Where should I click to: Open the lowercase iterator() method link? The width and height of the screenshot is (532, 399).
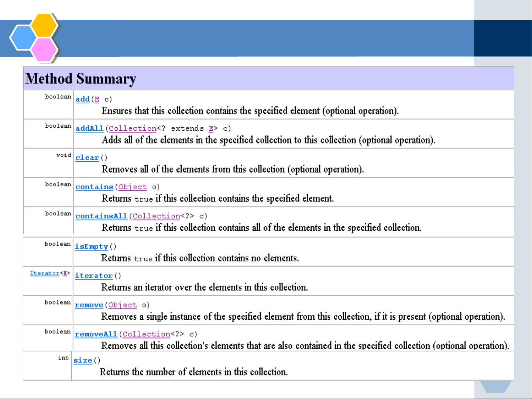pos(93,276)
